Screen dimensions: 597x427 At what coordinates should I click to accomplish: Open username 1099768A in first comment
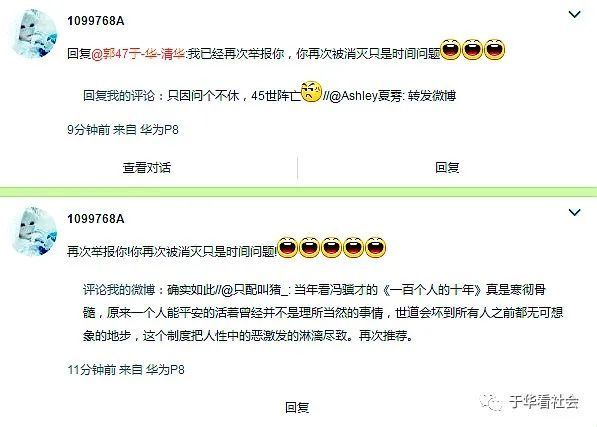point(96,21)
